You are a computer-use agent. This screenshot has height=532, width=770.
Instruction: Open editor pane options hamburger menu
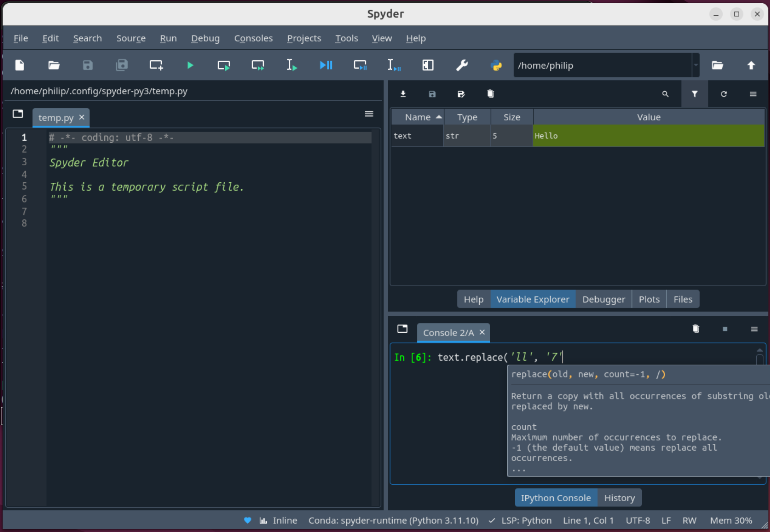click(x=369, y=114)
